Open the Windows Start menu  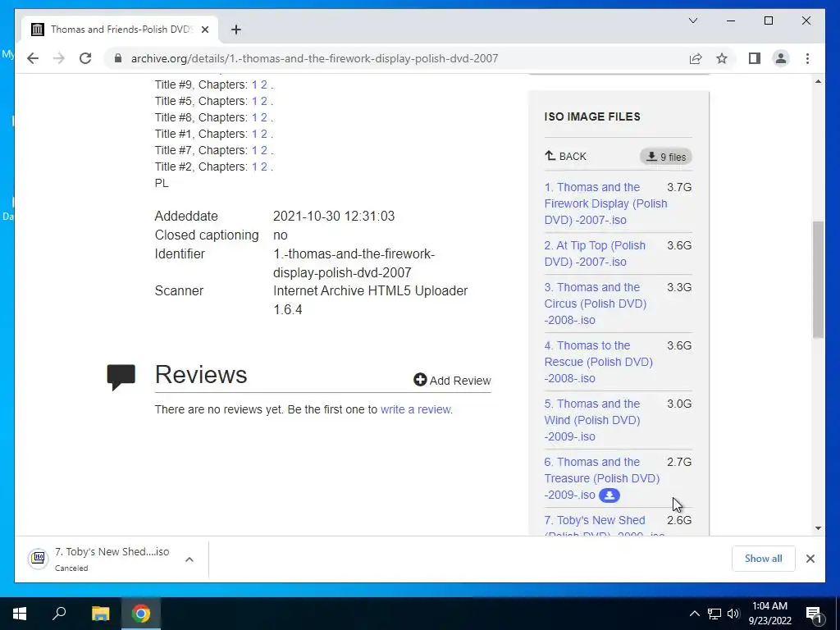point(20,614)
